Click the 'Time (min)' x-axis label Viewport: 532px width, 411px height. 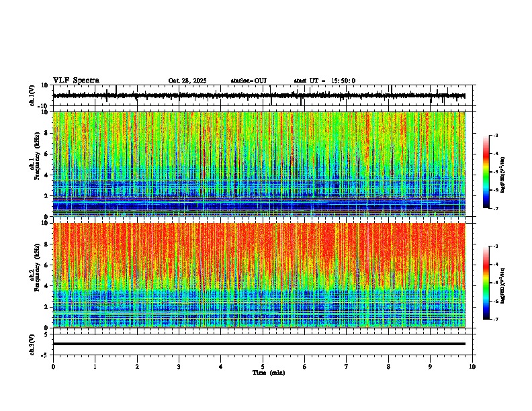[x=269, y=373]
